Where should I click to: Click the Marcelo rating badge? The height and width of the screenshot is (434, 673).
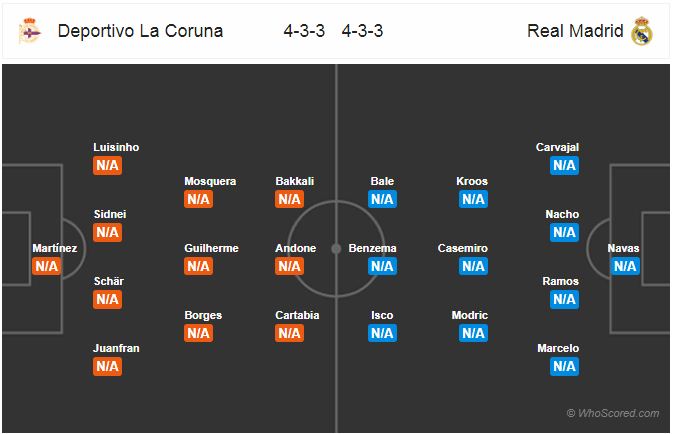click(564, 367)
